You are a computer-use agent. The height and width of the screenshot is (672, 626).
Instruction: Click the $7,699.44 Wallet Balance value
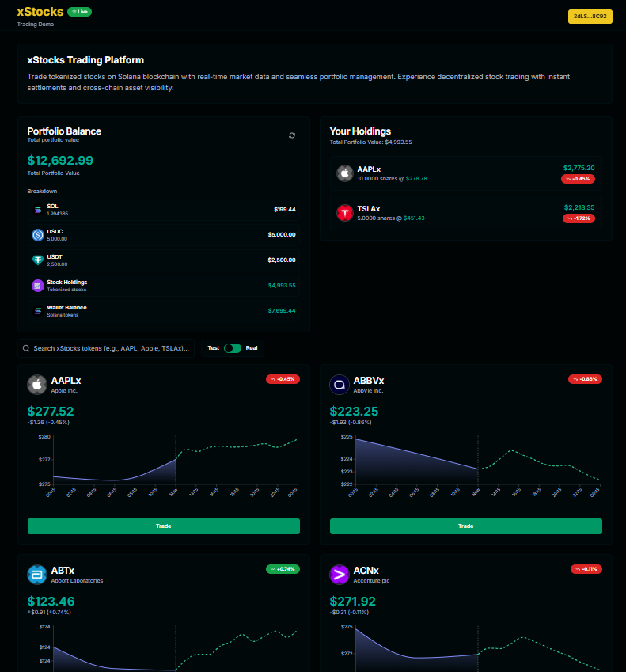tap(282, 311)
